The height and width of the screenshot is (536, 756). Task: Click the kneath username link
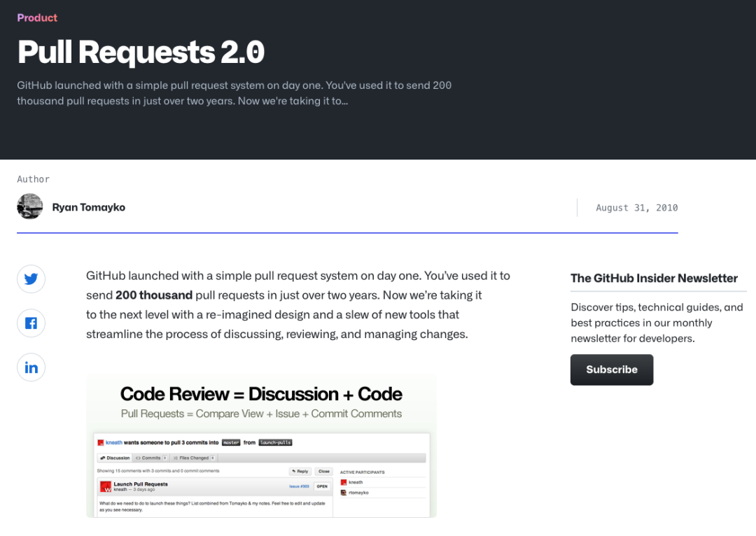pos(113,443)
